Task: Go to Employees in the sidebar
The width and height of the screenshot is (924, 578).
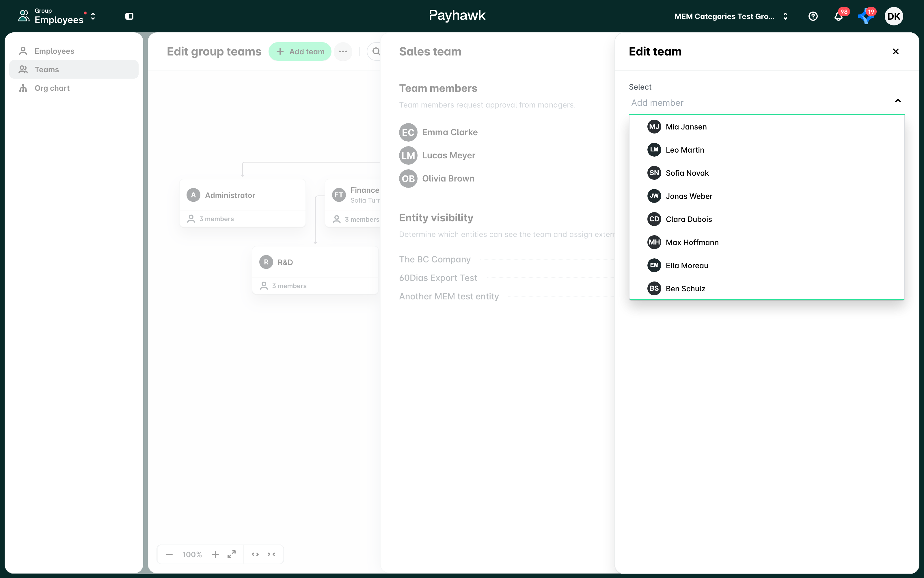Action: (x=74, y=51)
